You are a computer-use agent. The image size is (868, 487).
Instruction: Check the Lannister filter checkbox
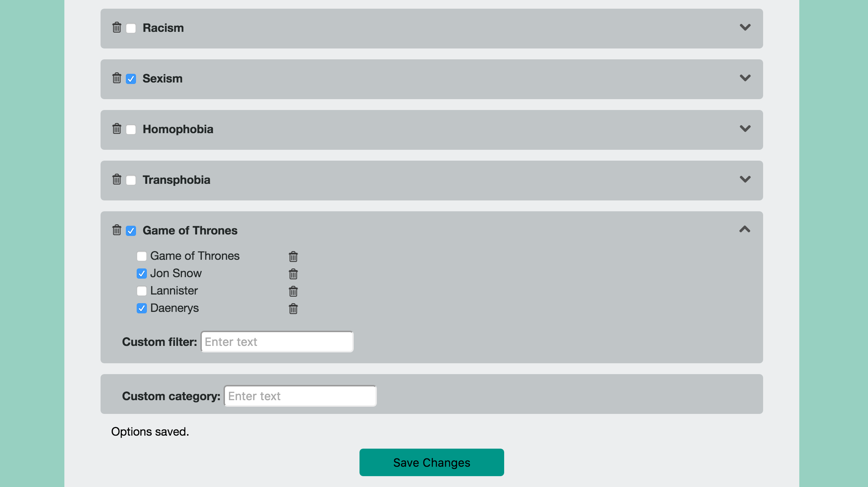142,291
